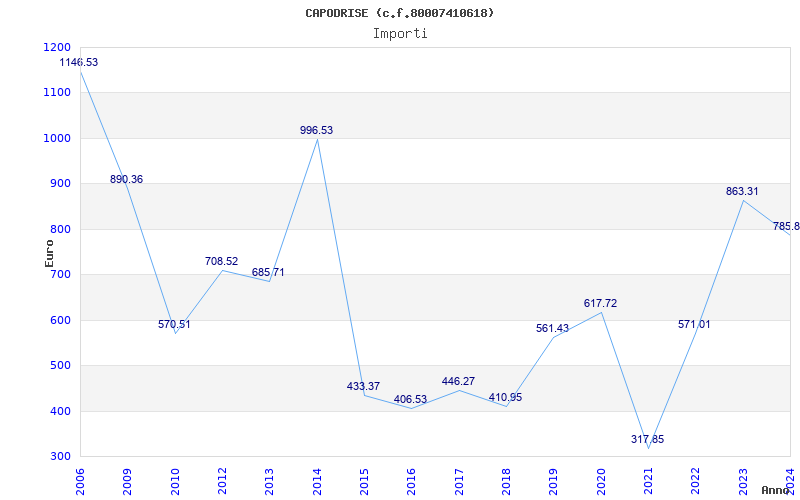Select the 785.8 data label
Image resolution: width=800 pixels, height=500 pixels.
coord(786,226)
